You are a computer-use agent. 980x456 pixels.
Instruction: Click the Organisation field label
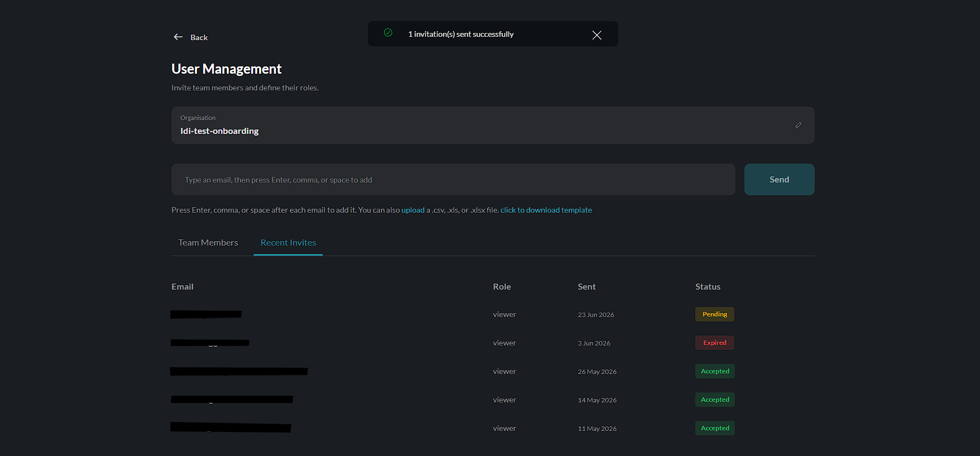[x=198, y=118]
